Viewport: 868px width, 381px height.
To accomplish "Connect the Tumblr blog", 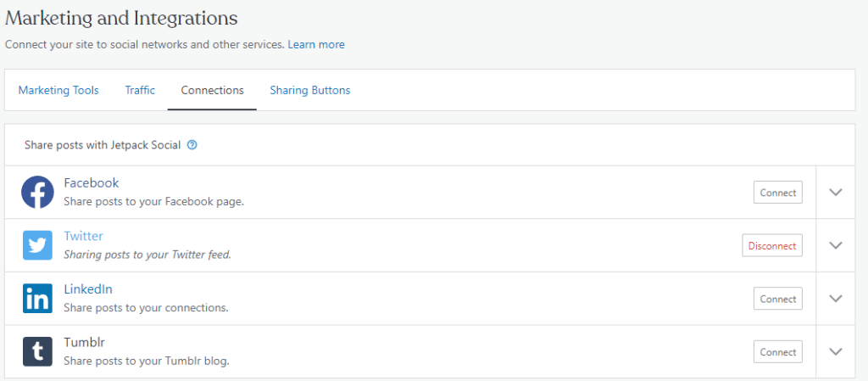I will [x=778, y=352].
